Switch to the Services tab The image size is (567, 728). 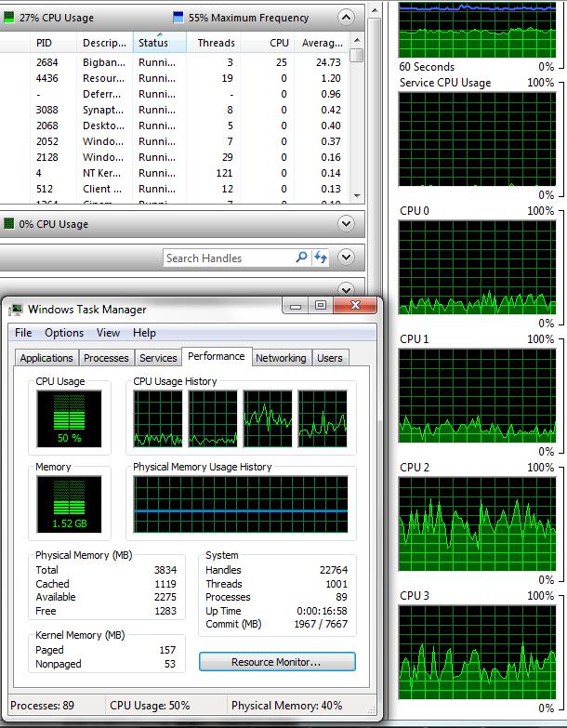(158, 358)
